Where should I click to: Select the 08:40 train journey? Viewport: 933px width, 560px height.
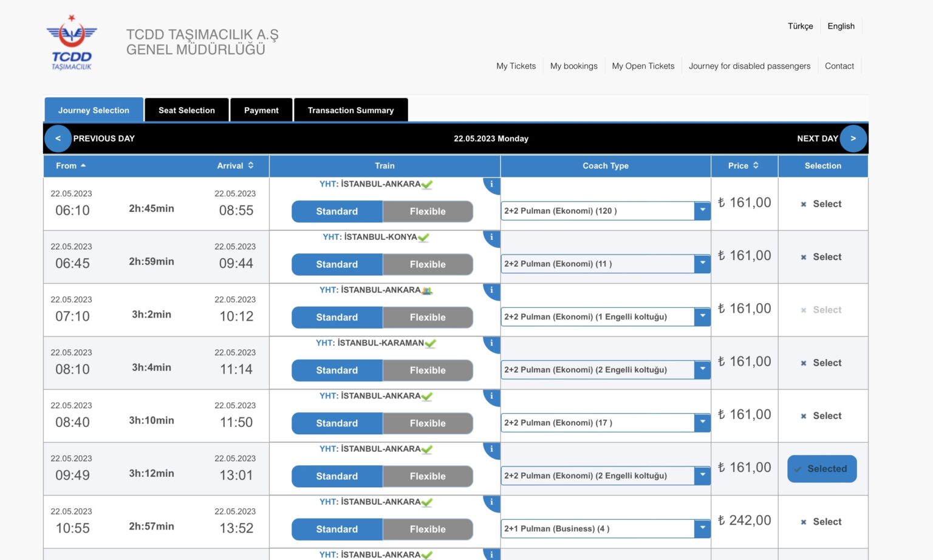click(x=822, y=416)
